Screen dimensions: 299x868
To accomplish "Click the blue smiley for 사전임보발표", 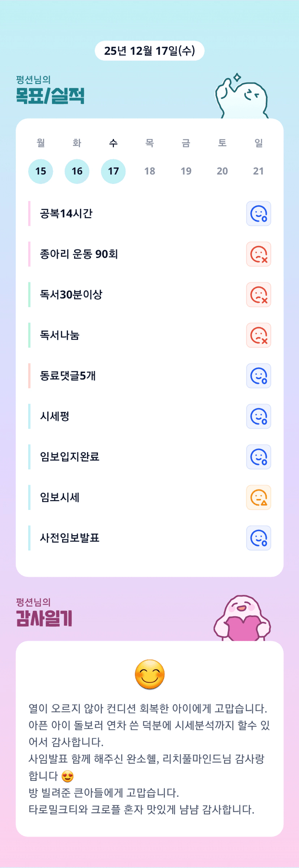I will coord(259,538).
